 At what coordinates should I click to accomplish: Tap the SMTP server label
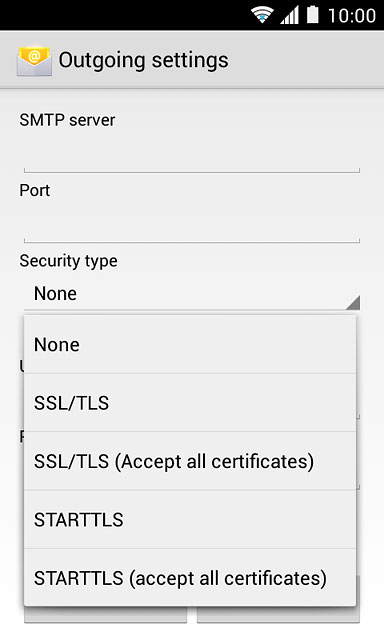[x=67, y=120]
